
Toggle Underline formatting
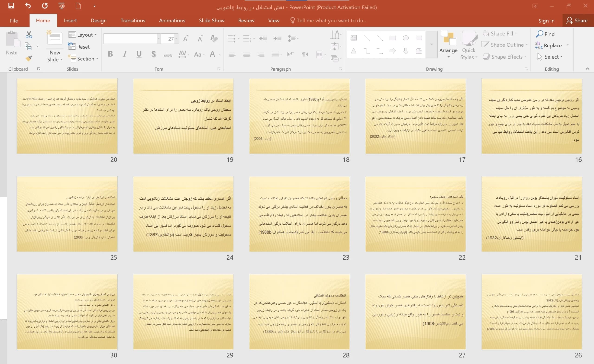139,54
